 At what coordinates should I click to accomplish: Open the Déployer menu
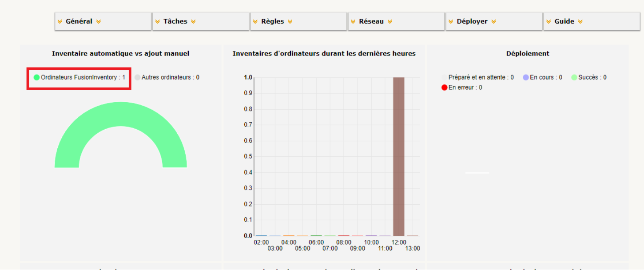(472, 21)
